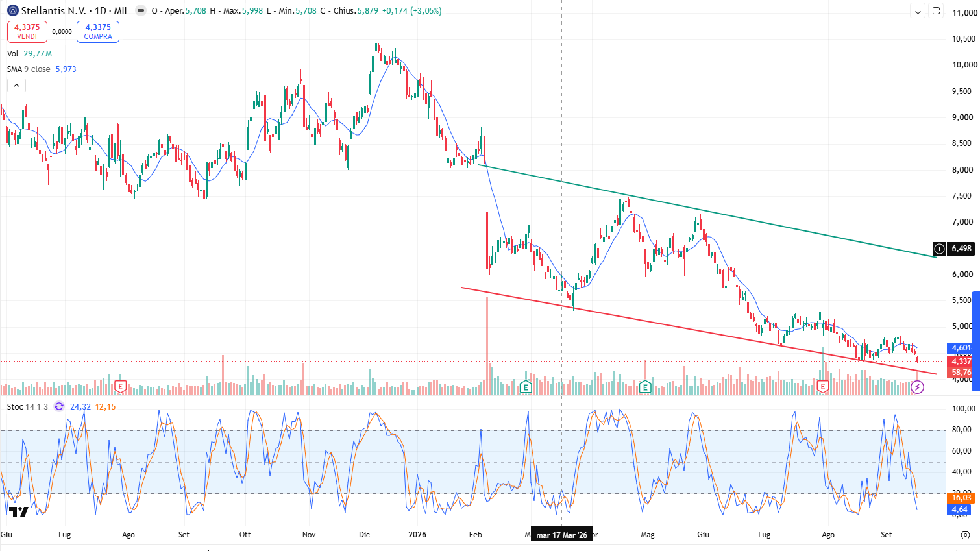The width and height of the screenshot is (980, 551).
Task: Click the Stellantis logo icon
Action: [x=12, y=10]
